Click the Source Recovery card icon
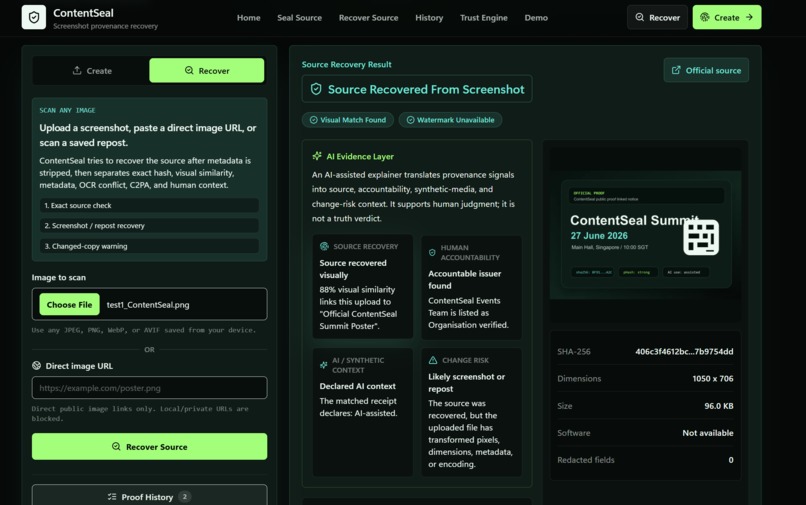 324,246
